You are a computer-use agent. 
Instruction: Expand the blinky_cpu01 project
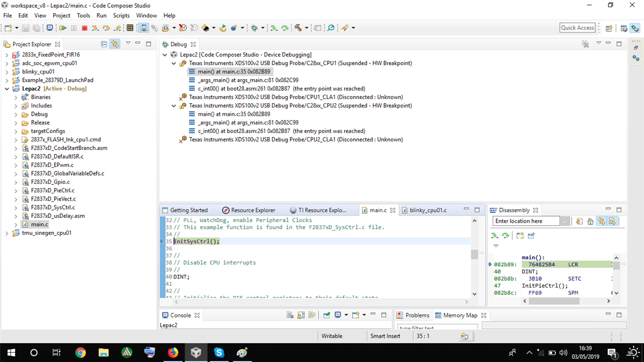(x=7, y=72)
